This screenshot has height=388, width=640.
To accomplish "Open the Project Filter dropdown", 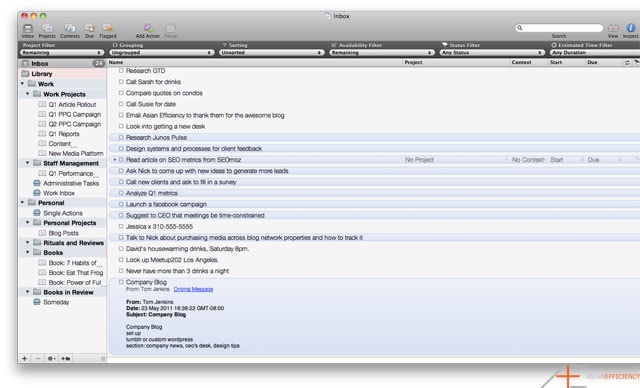I will point(61,53).
